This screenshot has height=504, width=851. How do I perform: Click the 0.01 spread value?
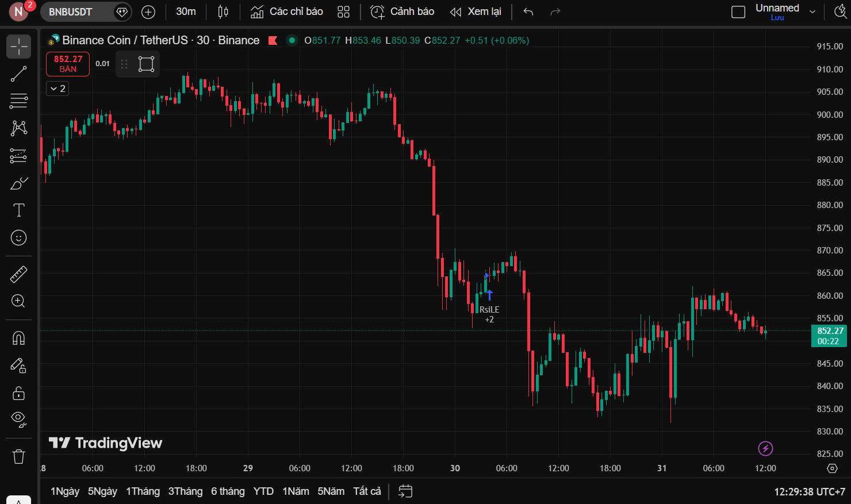(102, 64)
